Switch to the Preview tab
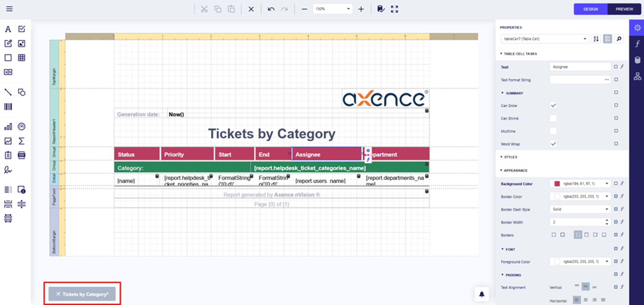 tap(624, 9)
